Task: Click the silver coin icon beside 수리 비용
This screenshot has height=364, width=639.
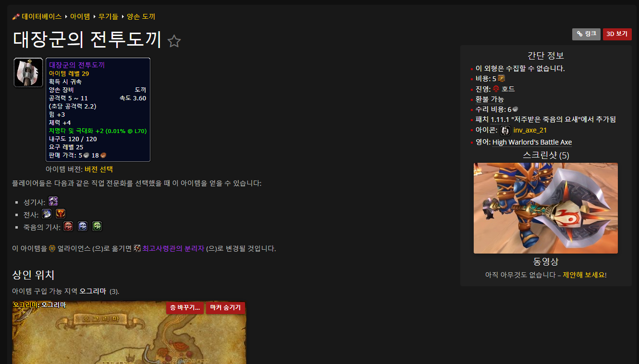Action: pyautogui.click(x=516, y=109)
